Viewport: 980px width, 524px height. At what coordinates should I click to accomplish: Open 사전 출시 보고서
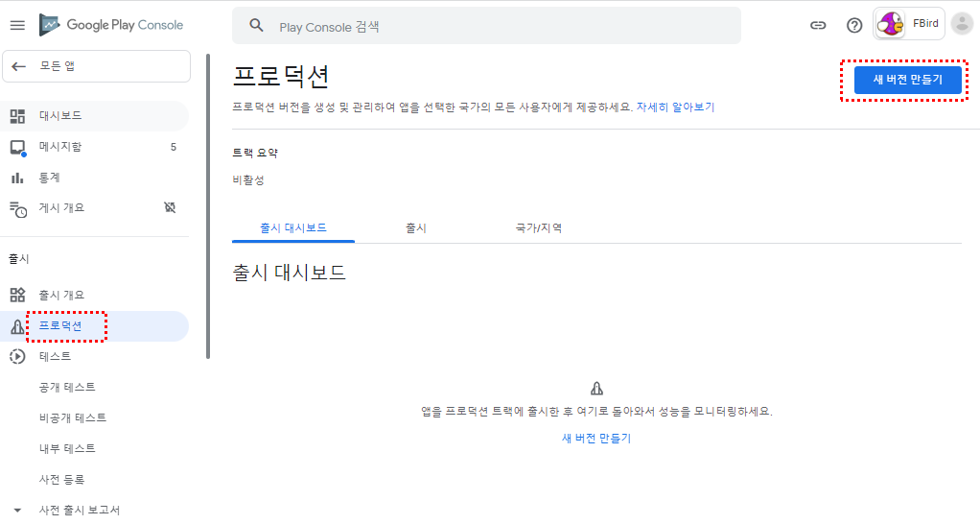[x=80, y=511]
